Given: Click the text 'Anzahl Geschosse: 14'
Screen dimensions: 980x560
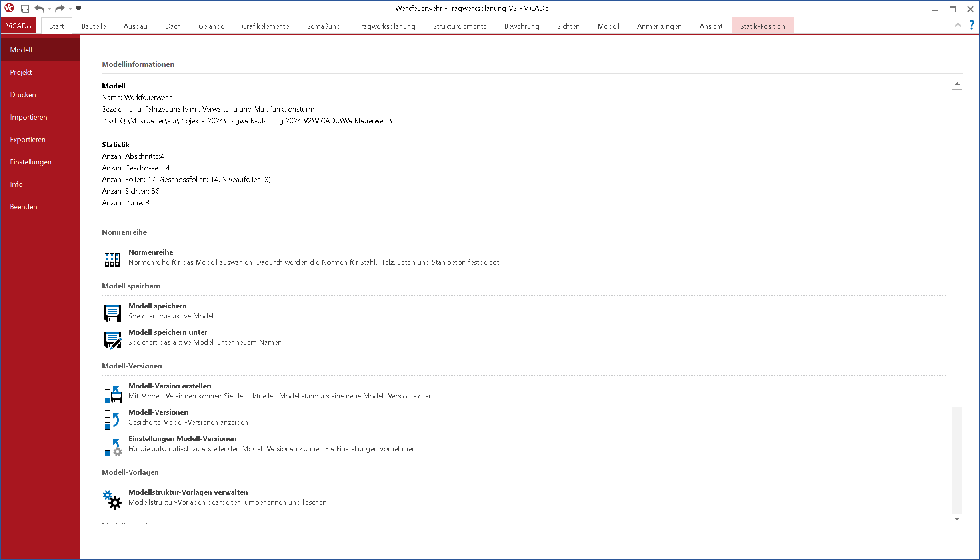Looking at the screenshot, I should click(136, 168).
